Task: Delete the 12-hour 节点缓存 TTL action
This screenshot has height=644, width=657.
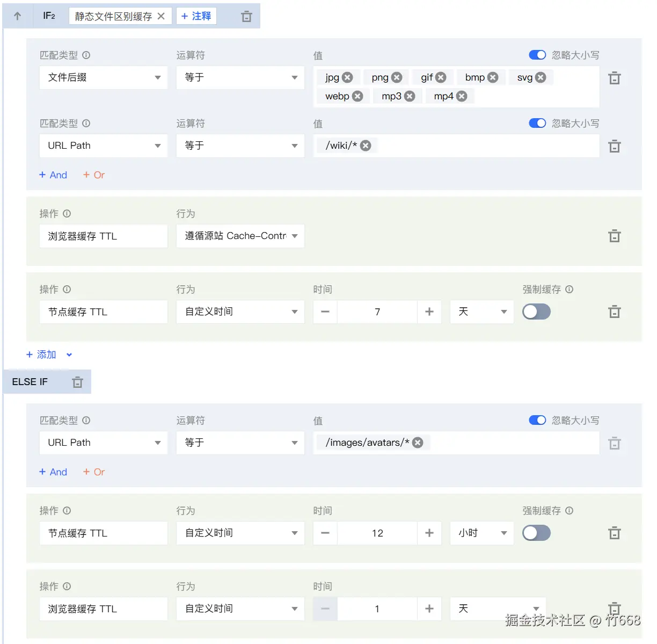Action: pos(615,533)
